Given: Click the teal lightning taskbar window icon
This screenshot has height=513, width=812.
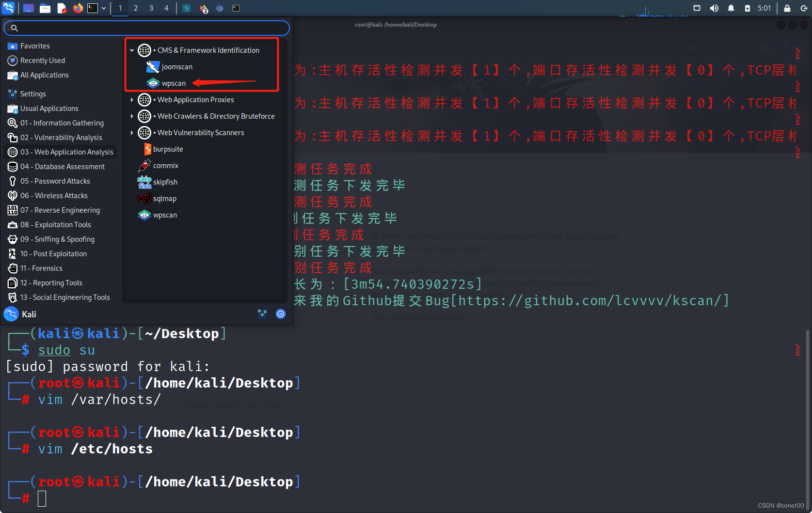Looking at the screenshot, I should pos(187,8).
